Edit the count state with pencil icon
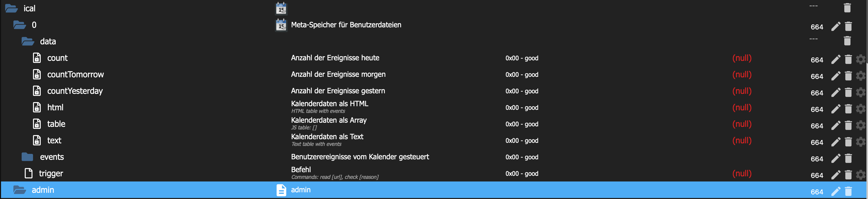The width and height of the screenshot is (868, 199). click(835, 60)
